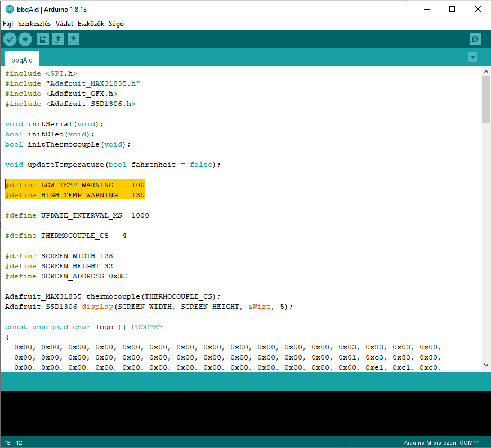Click the SCREEN_HEIGHT 32 define

click(59, 266)
